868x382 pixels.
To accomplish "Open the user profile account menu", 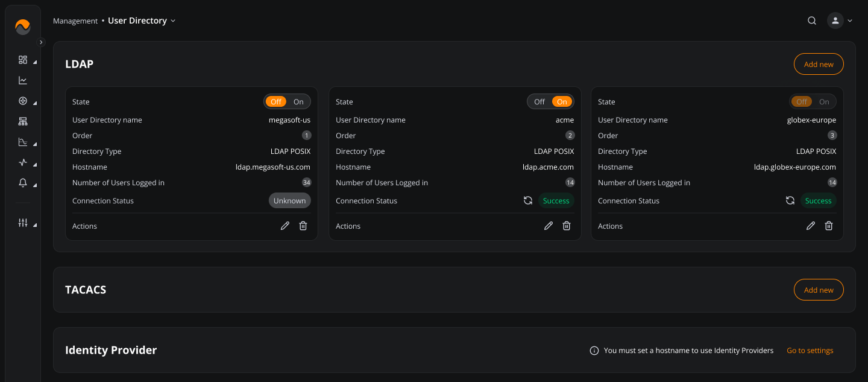I will click(840, 21).
